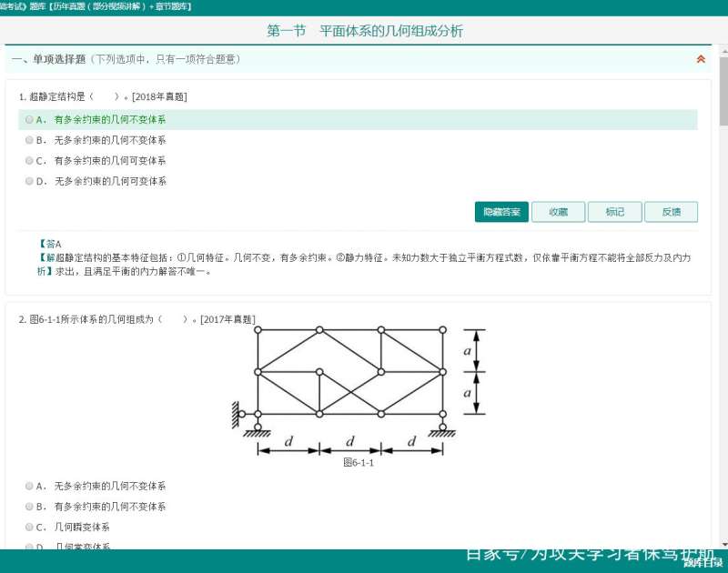Select option D for question 1

(28, 181)
